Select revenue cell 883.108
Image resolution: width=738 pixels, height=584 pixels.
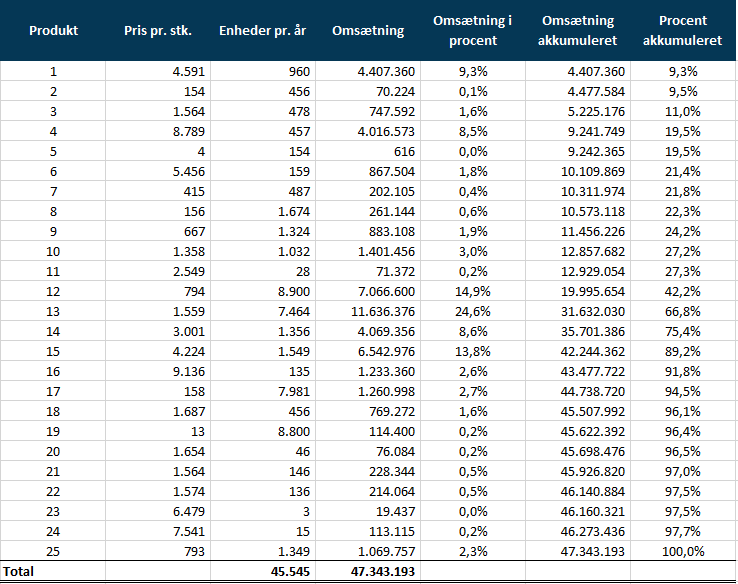pyautogui.click(x=392, y=232)
